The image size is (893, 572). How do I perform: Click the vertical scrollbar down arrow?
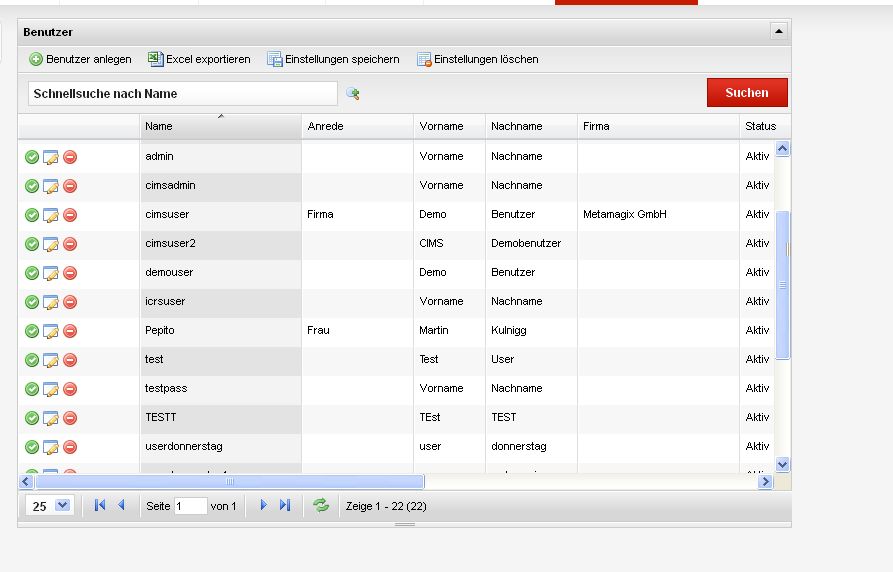click(x=783, y=464)
